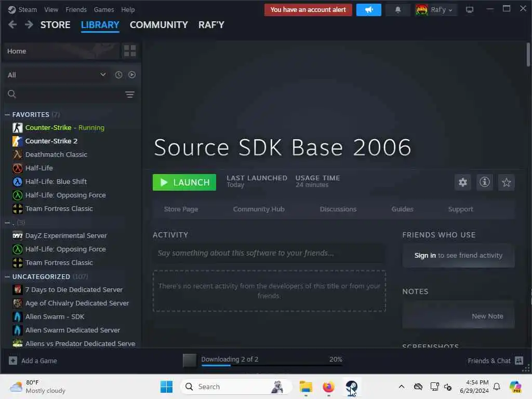Open the notifications bell
Image resolution: width=532 pixels, height=399 pixels.
click(398, 10)
